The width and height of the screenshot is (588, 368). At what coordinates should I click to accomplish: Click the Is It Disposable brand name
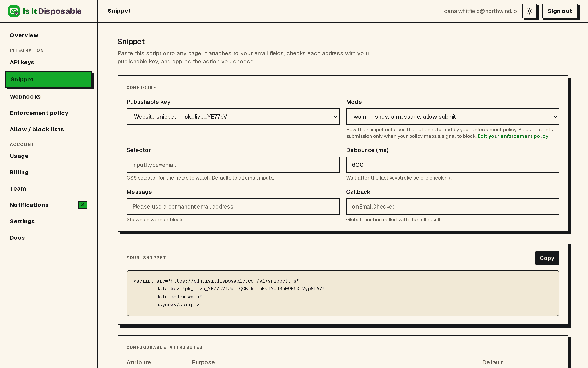click(x=52, y=11)
